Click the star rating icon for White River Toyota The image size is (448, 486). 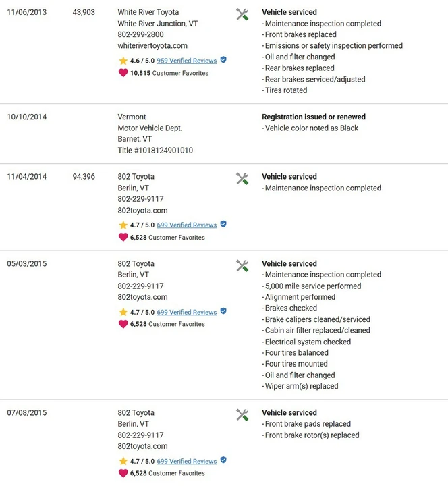123,61
